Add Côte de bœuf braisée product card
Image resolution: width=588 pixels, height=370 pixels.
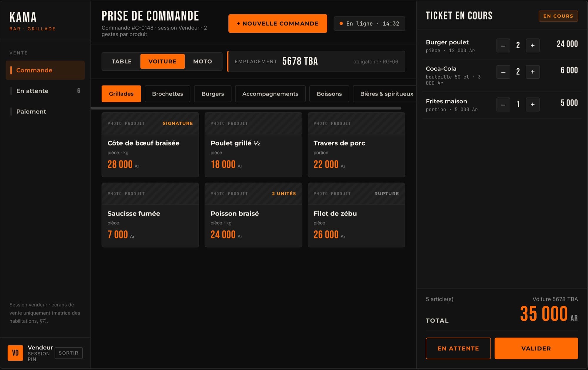[x=150, y=145]
